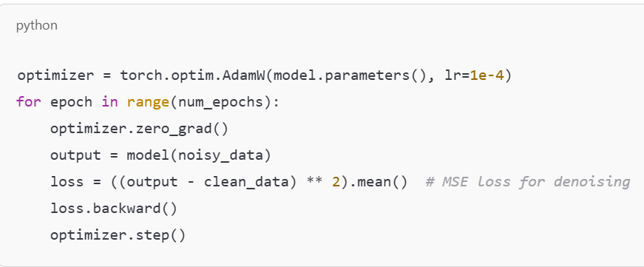Click the 1e-4 learning rate value
The height and width of the screenshot is (267, 644).
tap(487, 75)
